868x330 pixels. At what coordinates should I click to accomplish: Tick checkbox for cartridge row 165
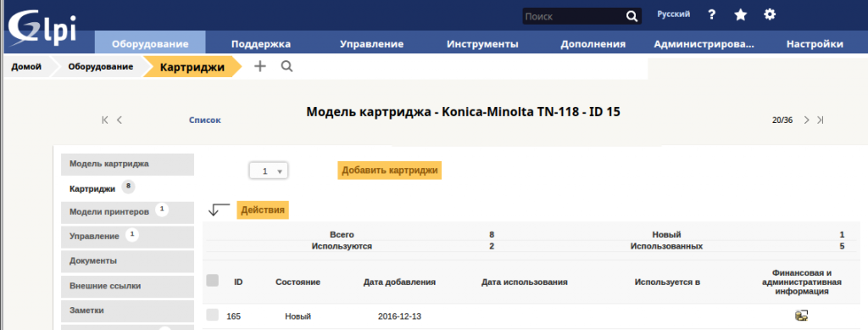(x=213, y=315)
